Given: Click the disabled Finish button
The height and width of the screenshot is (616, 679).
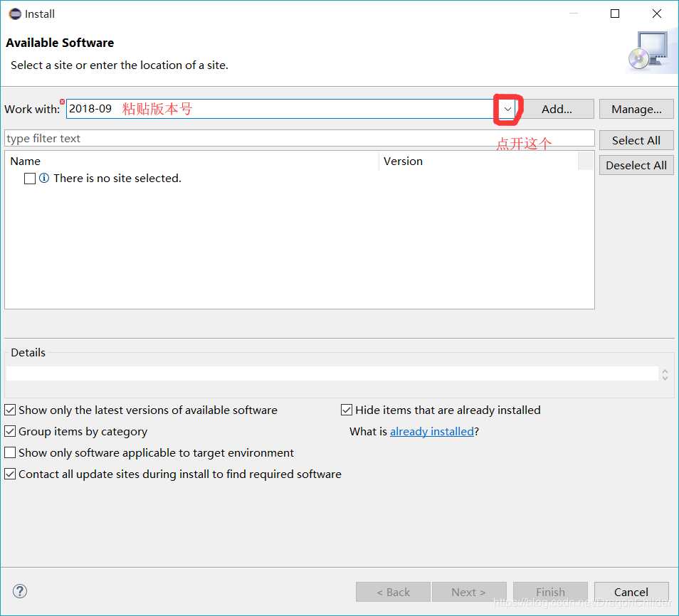Looking at the screenshot, I should point(550,592).
